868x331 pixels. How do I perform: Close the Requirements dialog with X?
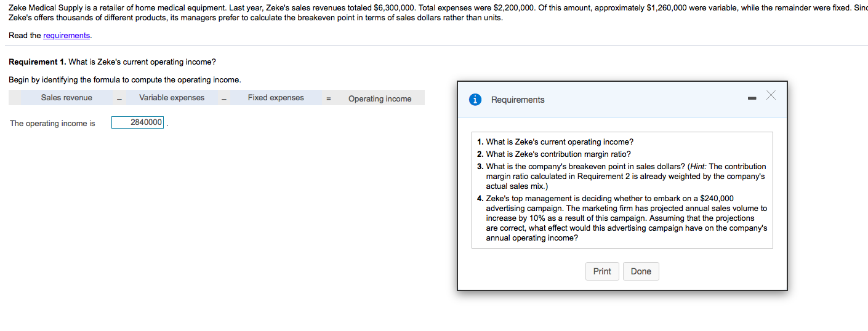[x=771, y=95]
